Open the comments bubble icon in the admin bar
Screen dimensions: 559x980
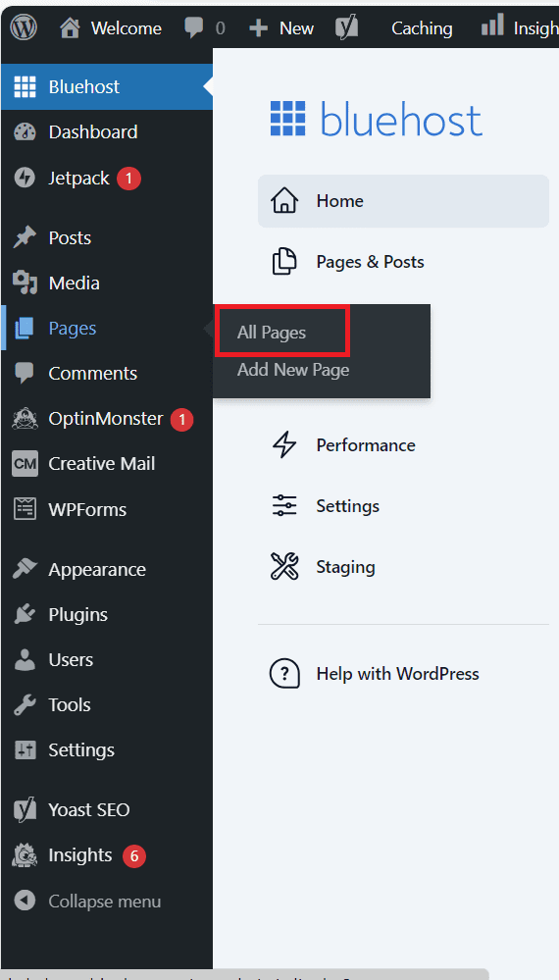[193, 27]
